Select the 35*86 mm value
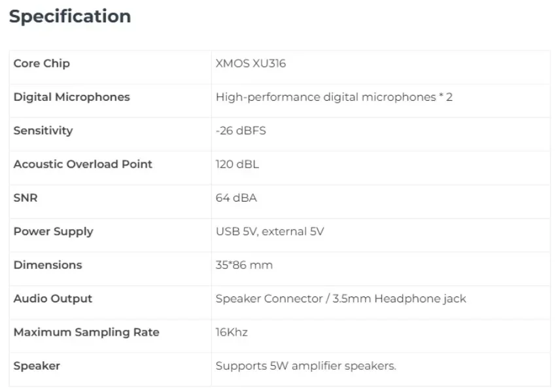 coord(244,265)
